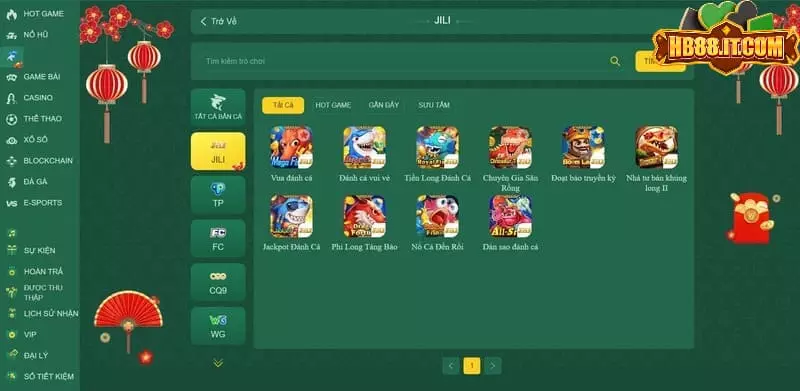
Task: Launch Phi Long Tàng Bảo game
Action: [364, 216]
